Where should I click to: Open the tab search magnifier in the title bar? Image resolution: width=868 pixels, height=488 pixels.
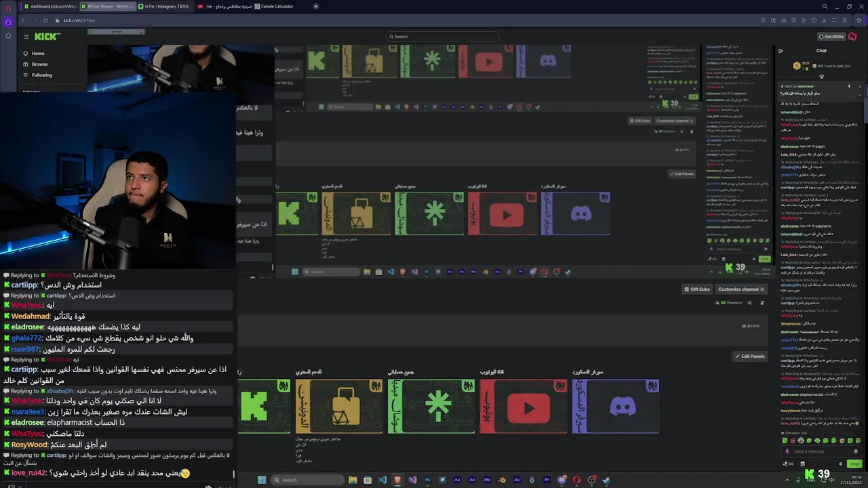(825, 7)
